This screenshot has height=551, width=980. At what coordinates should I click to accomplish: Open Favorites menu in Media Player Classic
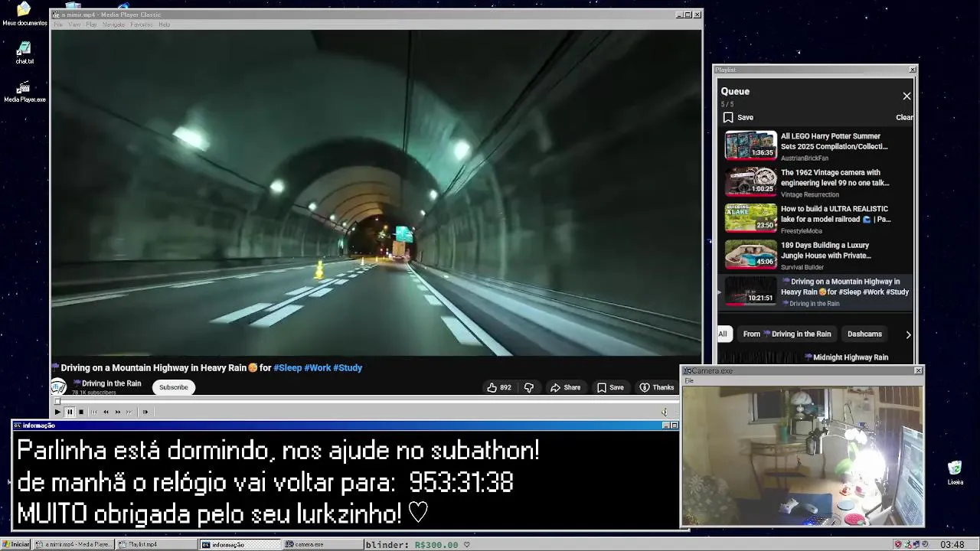(x=142, y=24)
